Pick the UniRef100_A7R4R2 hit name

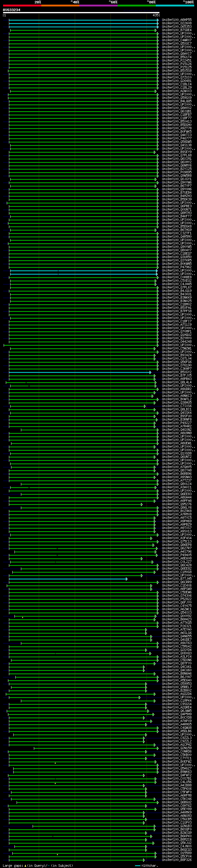pos(176,426)
